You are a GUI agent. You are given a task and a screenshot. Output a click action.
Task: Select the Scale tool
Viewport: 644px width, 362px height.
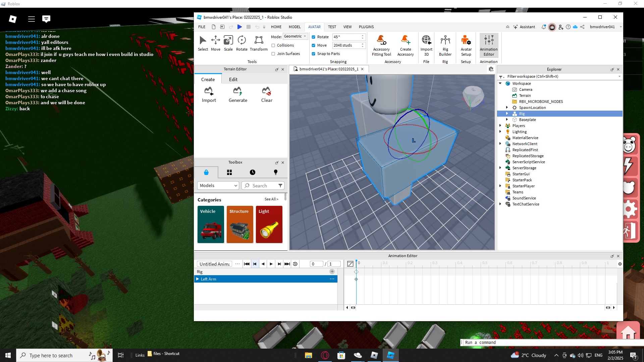[228, 43]
